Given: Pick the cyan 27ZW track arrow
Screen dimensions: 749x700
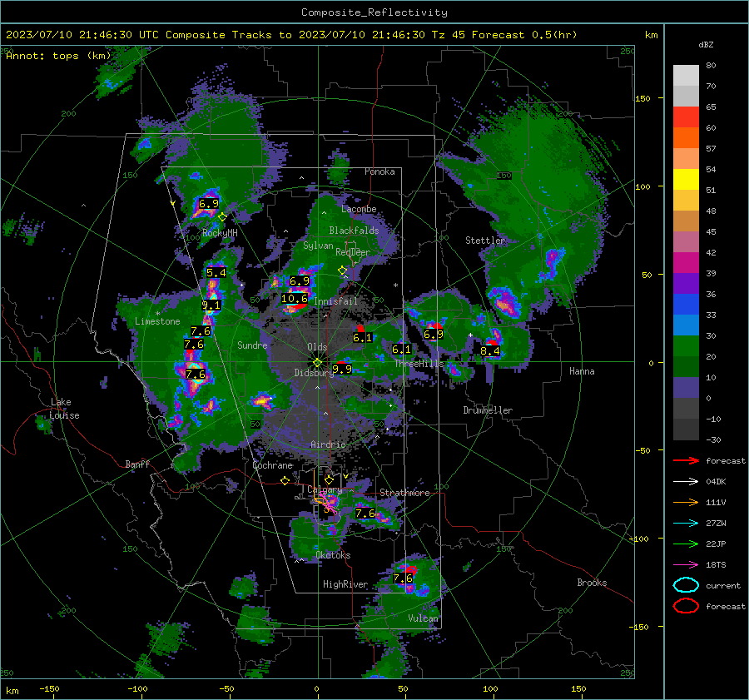Looking at the screenshot, I should (x=686, y=524).
